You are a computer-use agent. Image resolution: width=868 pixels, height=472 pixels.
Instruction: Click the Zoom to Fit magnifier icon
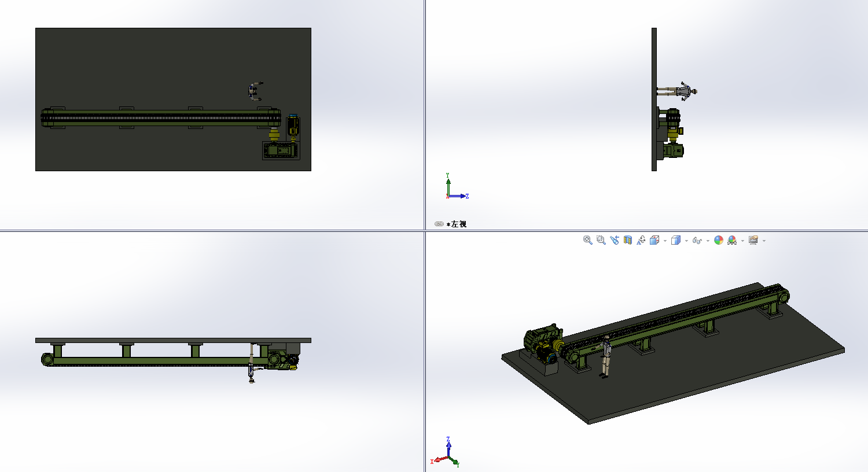click(x=587, y=240)
